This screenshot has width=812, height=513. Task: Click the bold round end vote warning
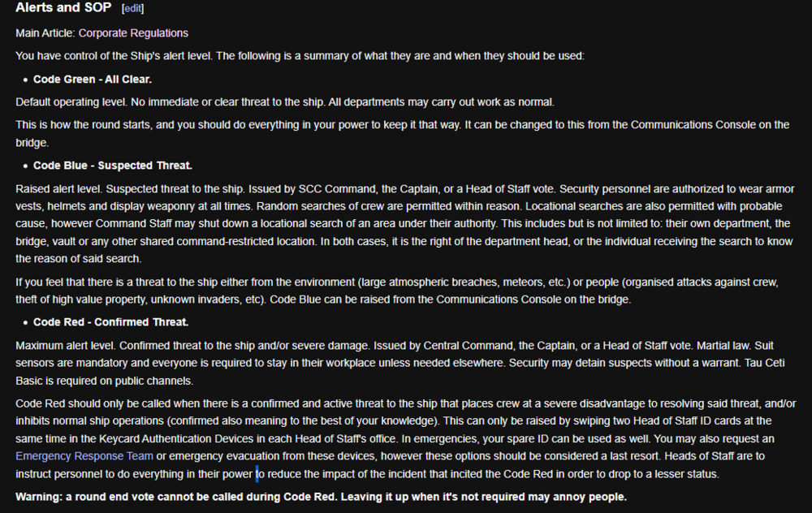pos(321,497)
